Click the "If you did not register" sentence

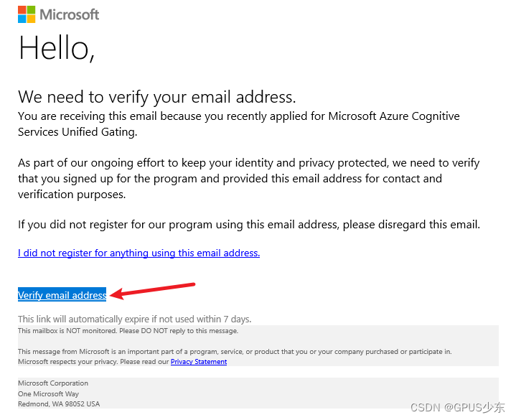tap(249, 225)
